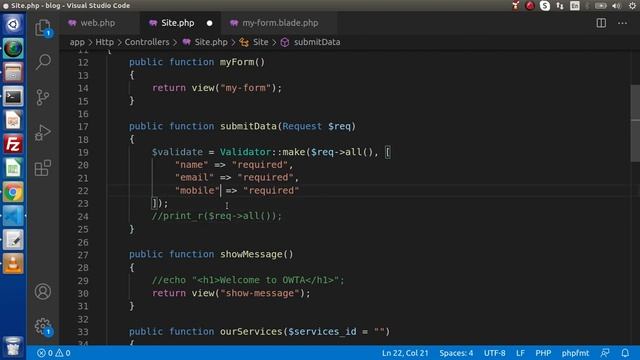Open the system menu gear in top panel
640x360 pixels.
pos(632,6)
